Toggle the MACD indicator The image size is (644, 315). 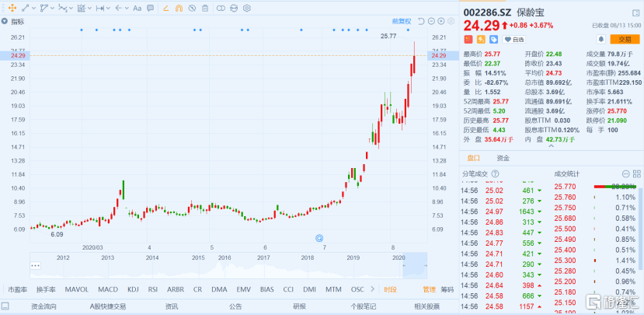108,289
